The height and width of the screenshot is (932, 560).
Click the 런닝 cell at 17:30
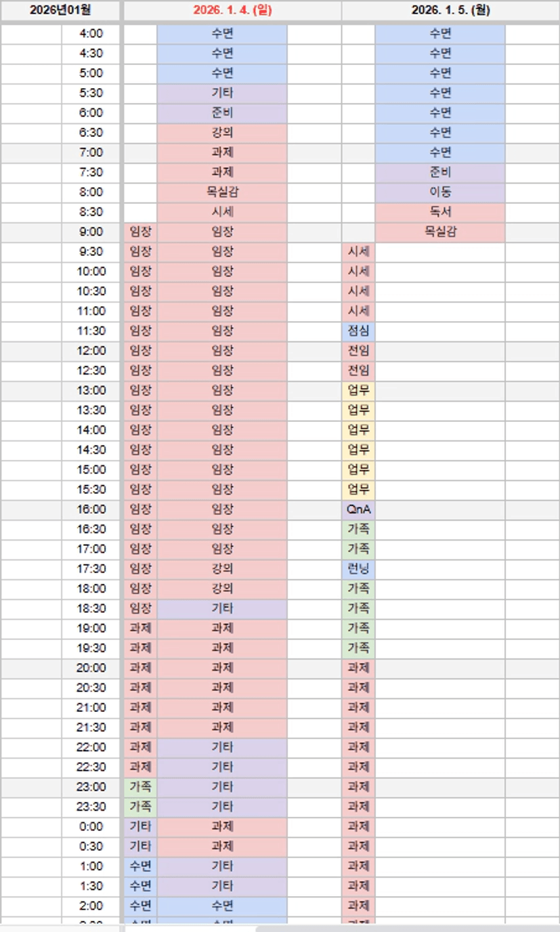[358, 569]
